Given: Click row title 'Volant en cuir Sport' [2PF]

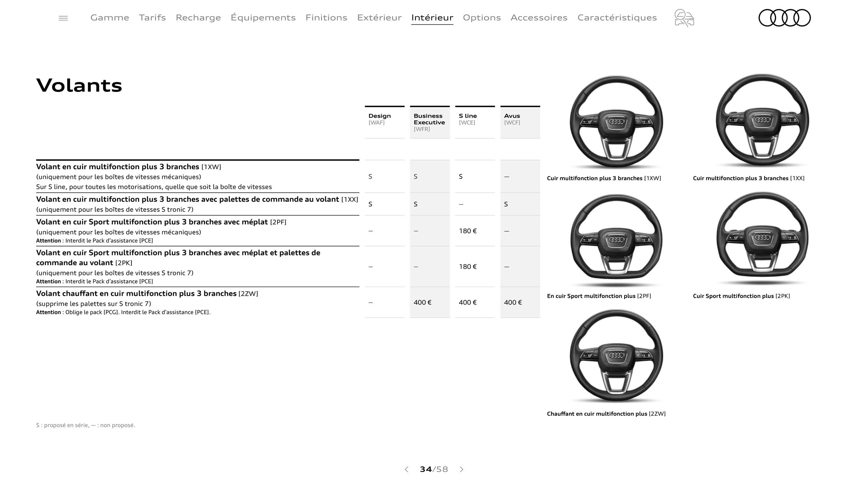Looking at the screenshot, I should [161, 222].
